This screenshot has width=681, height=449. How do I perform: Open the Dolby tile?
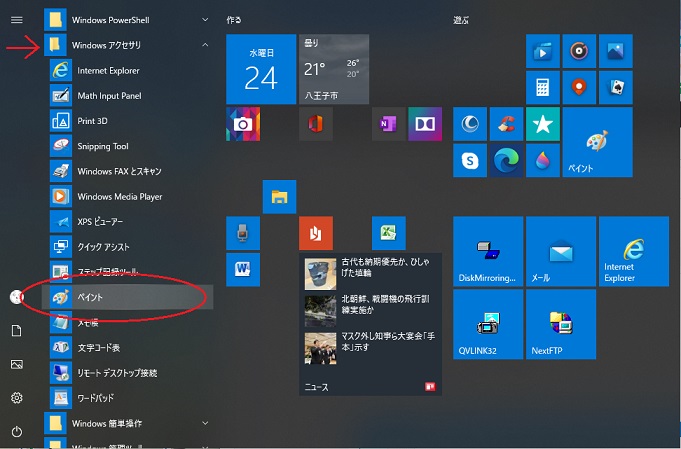click(425, 124)
